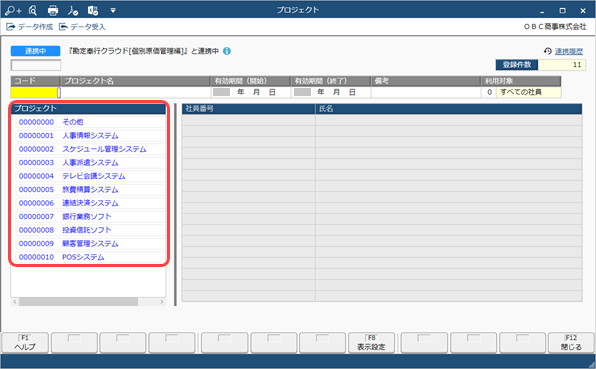Click the 社員番号 column header
This screenshot has height=369, width=596.
[249, 109]
